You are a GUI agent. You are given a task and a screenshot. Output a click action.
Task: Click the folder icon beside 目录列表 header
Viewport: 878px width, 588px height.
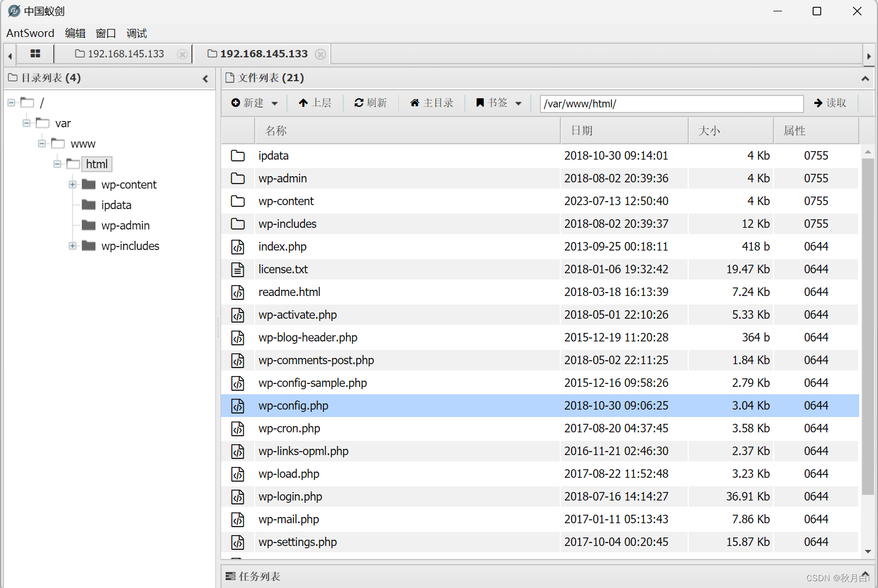coord(13,78)
